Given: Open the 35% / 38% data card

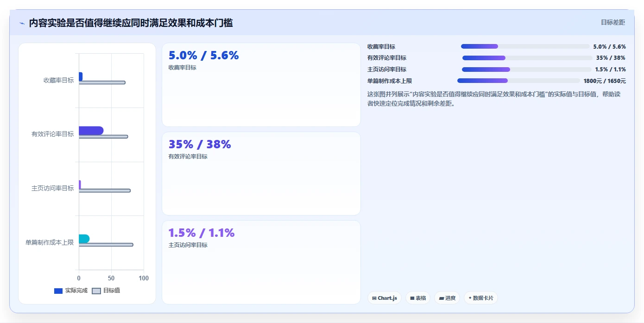Looking at the screenshot, I should point(261,174).
